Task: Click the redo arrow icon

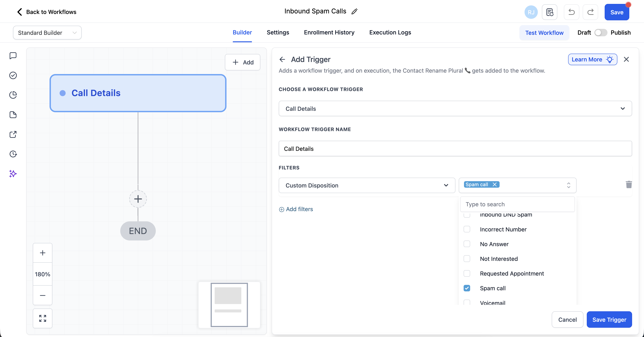Action: click(590, 12)
